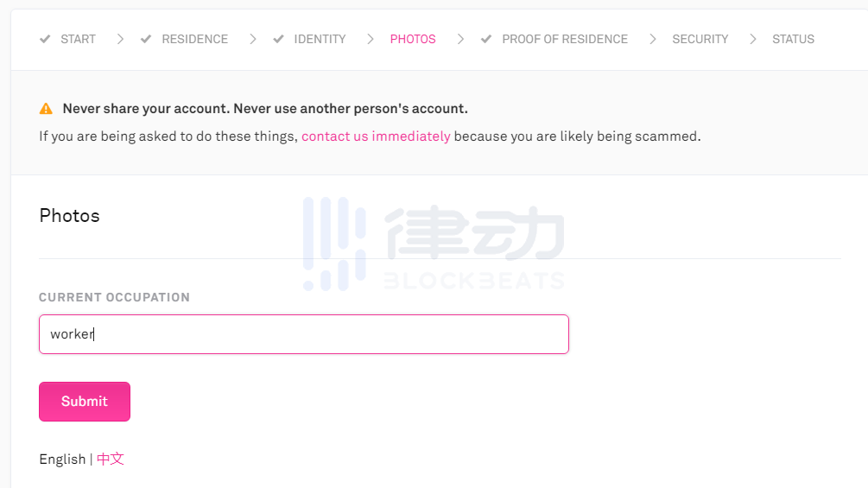Viewport: 868px width, 488px height.
Task: Open the RESIDENCE step
Action: pos(194,39)
